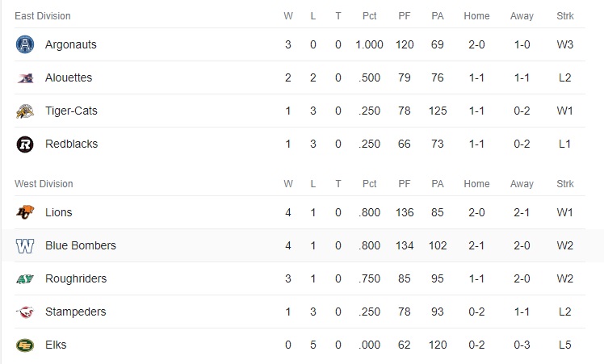Open the Blue Bombers team link
The image size is (604, 364).
click(80, 246)
